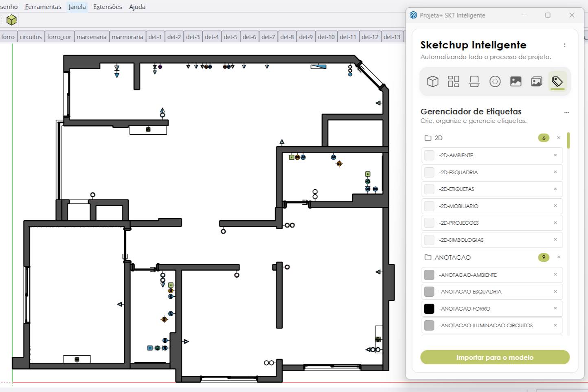The height and width of the screenshot is (392, 588).
Task: Collapse the ANOTACAO folder group
Action: click(x=428, y=257)
